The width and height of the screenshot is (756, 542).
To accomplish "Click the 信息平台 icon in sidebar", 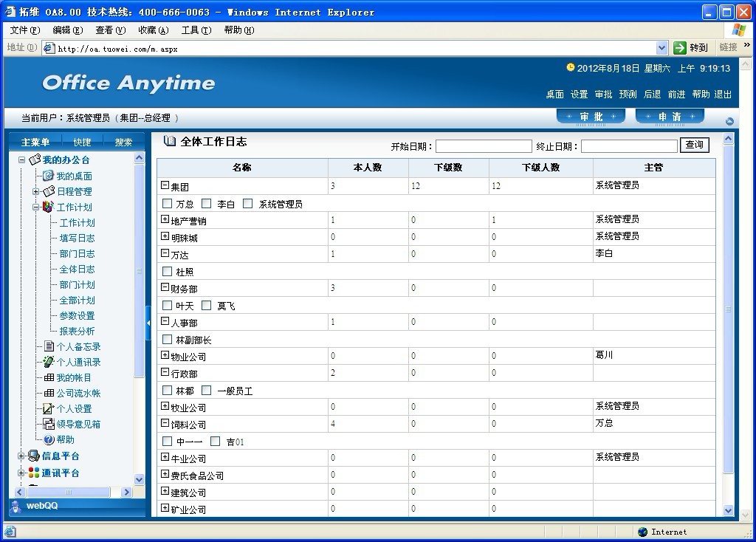I will pyautogui.click(x=33, y=456).
